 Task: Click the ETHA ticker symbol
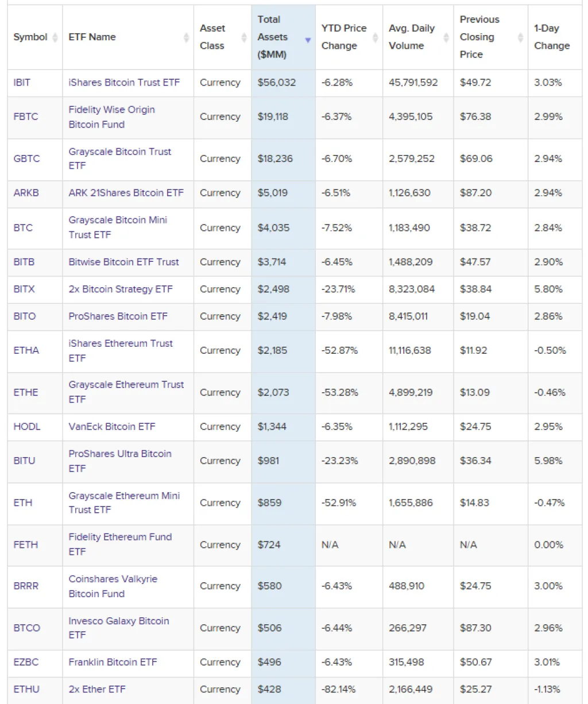coord(26,350)
